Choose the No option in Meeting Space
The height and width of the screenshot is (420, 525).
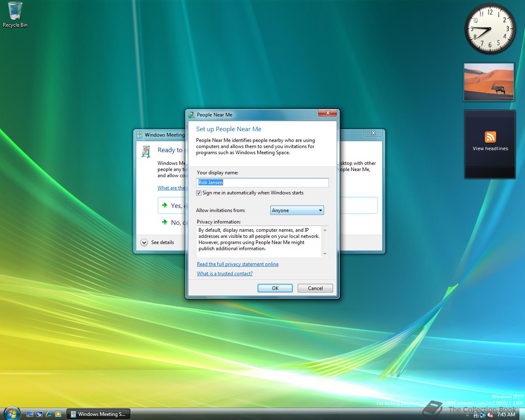pyautogui.click(x=171, y=222)
